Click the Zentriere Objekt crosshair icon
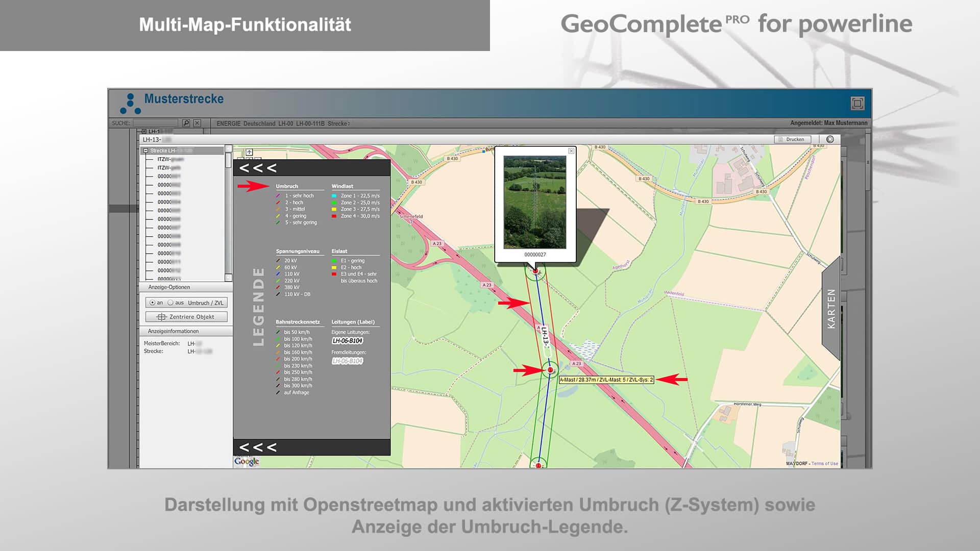This screenshot has width=980, height=551. (x=162, y=316)
